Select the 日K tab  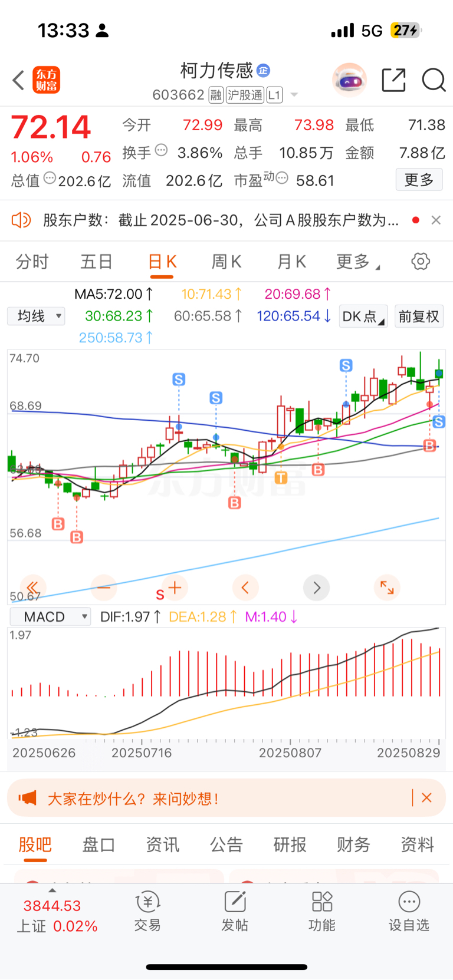(x=162, y=261)
